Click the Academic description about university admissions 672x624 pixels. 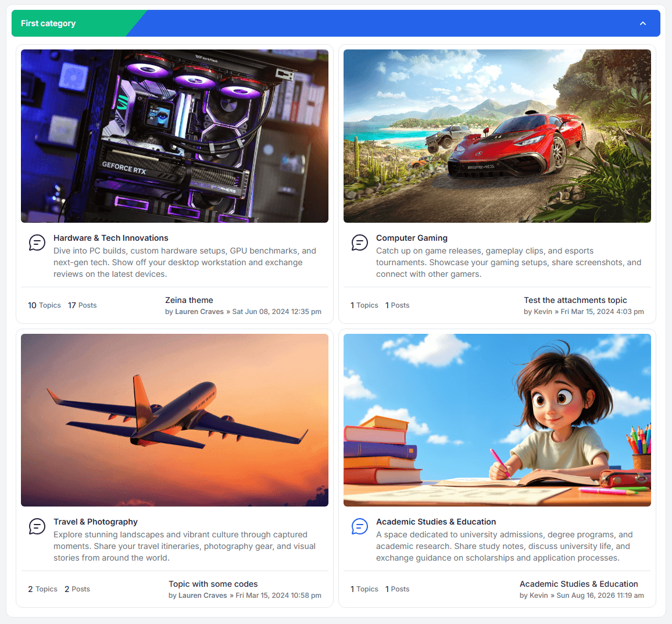(505, 547)
